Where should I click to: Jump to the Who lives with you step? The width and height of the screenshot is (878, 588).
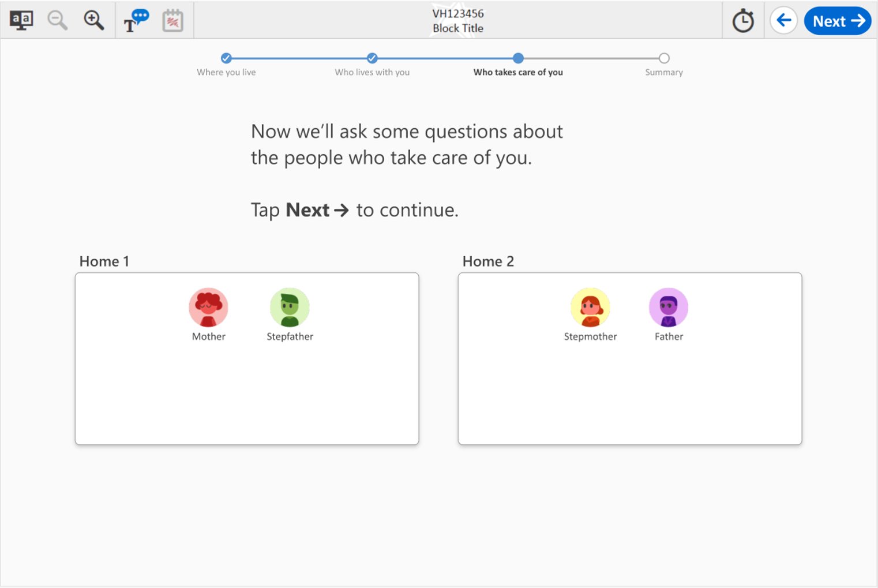[x=372, y=58]
